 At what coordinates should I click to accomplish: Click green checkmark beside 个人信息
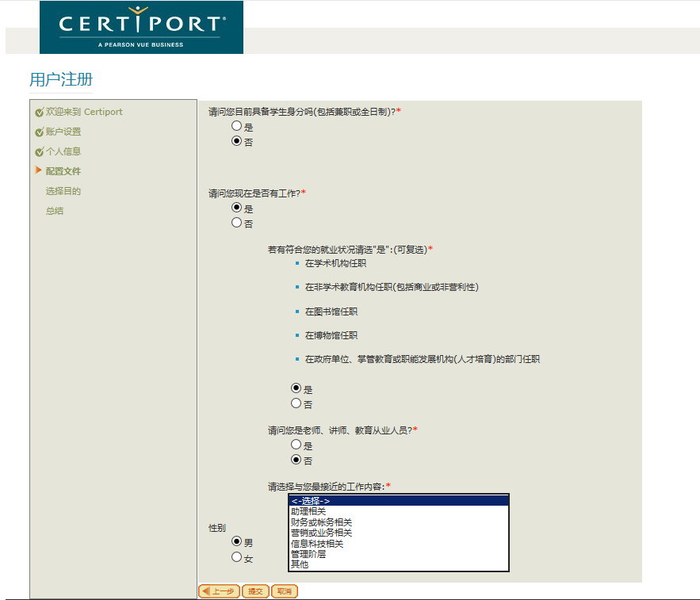click(x=40, y=152)
